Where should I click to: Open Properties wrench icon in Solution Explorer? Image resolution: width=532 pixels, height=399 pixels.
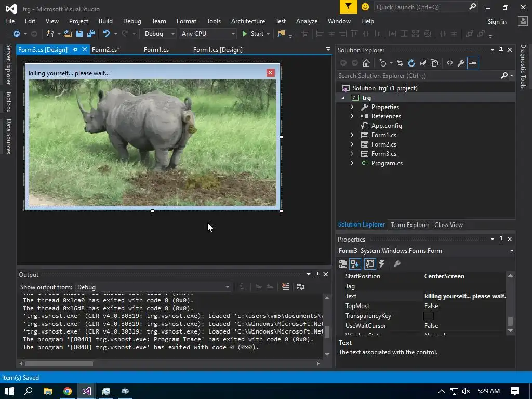[x=461, y=63]
